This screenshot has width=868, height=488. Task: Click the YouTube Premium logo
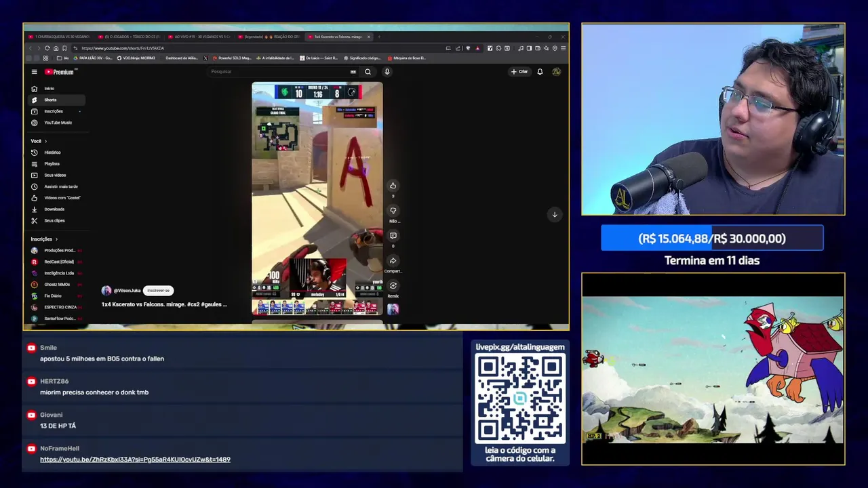point(59,72)
